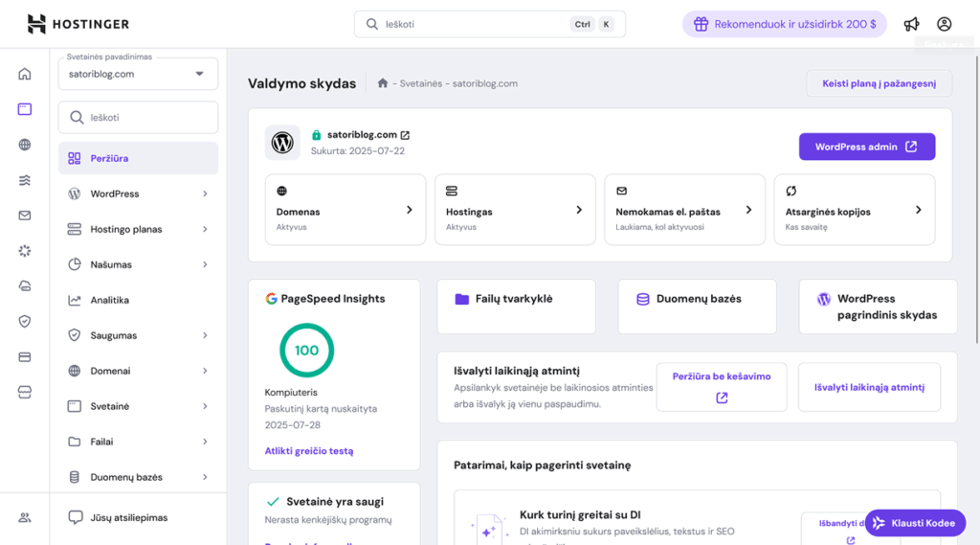980x545 pixels.
Task: Open the shield icon in left rail
Action: click(x=24, y=322)
